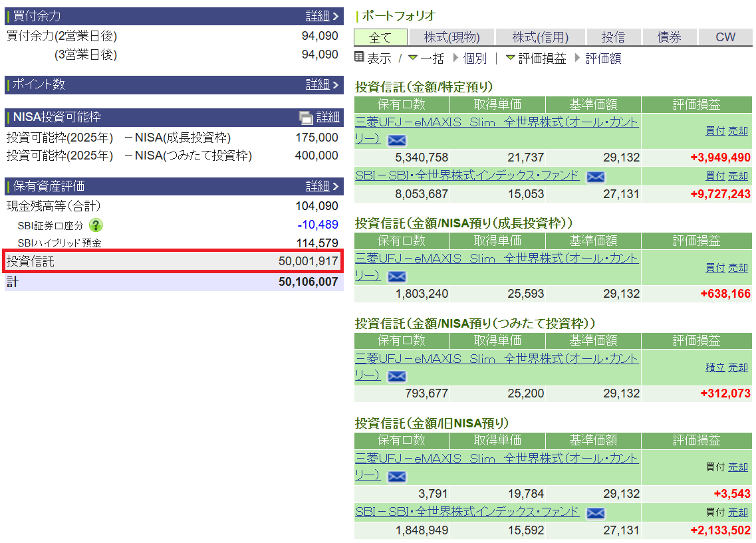Click the total value 50,106,007
This screenshot has height=543, width=756.
click(308, 282)
